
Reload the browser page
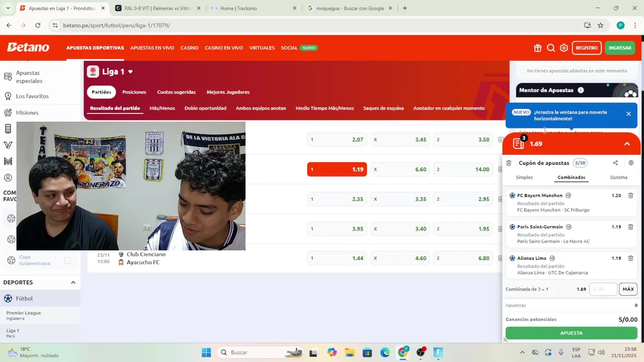point(38,25)
